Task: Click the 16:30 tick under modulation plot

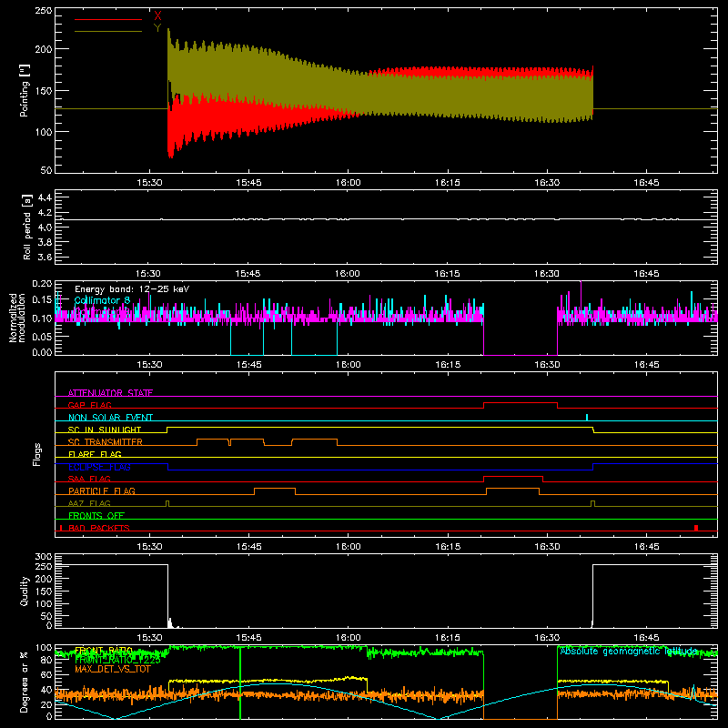Action: click(547, 365)
